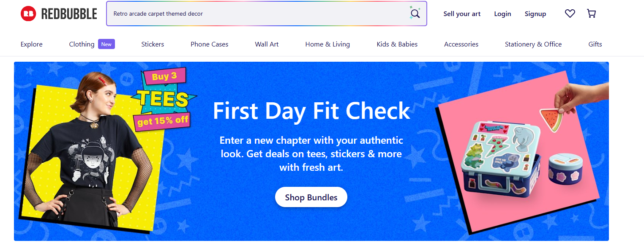
Task: Click the girl in black tee image
Action: point(89,152)
